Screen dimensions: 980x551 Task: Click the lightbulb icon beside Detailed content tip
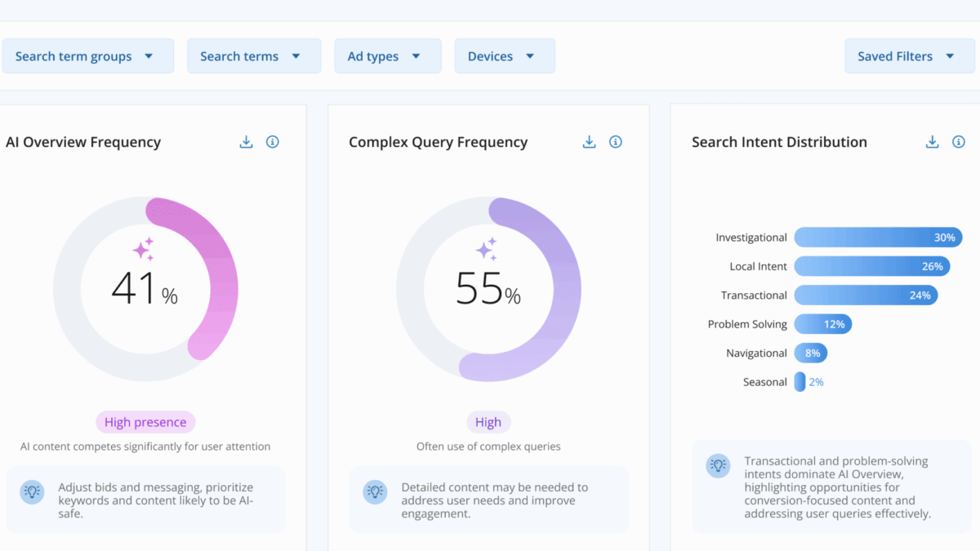tap(375, 491)
